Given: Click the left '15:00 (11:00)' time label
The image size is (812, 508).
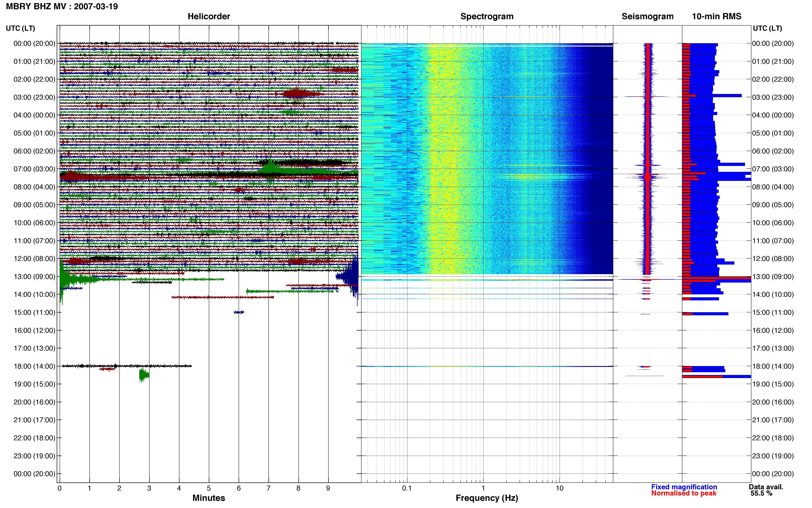Looking at the screenshot, I should (x=34, y=312).
